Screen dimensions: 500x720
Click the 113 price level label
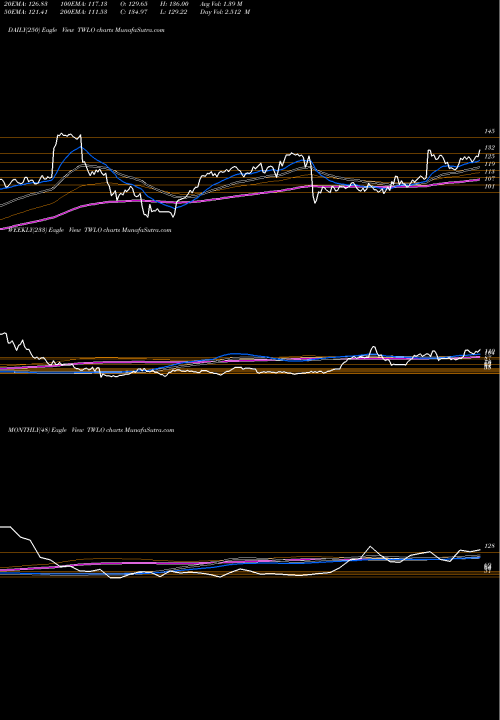pos(489,171)
